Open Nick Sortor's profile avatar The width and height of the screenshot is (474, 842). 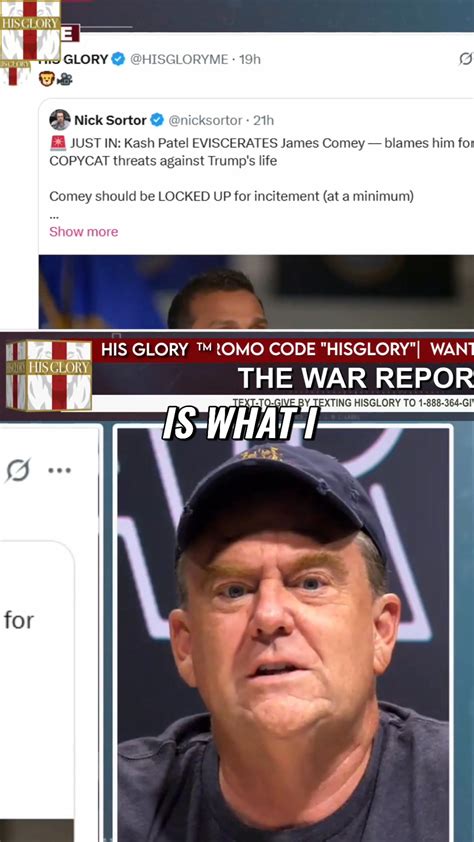[x=60, y=120]
